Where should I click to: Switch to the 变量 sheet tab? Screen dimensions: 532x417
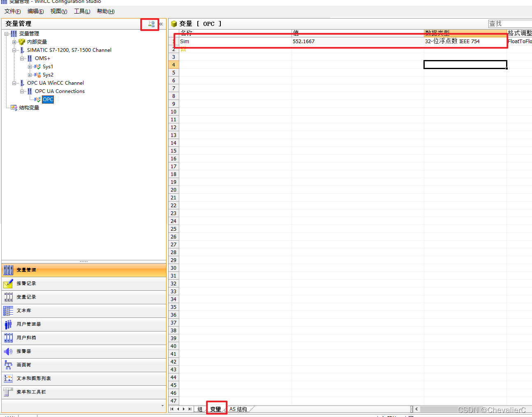216,409
